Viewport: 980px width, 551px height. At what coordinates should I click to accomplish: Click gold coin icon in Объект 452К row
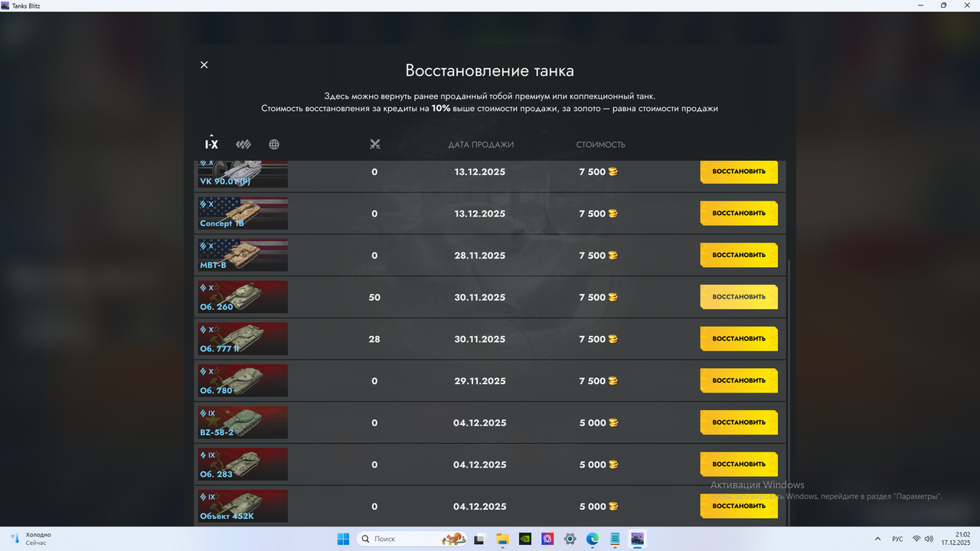[612, 506]
